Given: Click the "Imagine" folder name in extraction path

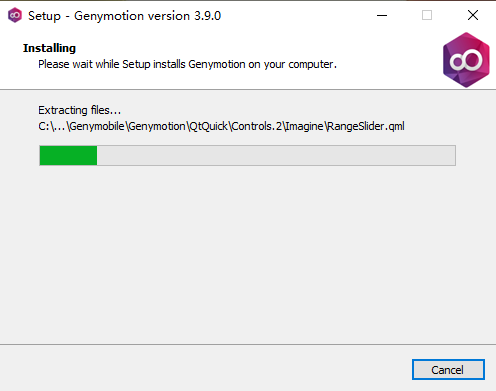Looking at the screenshot, I should point(304,126).
